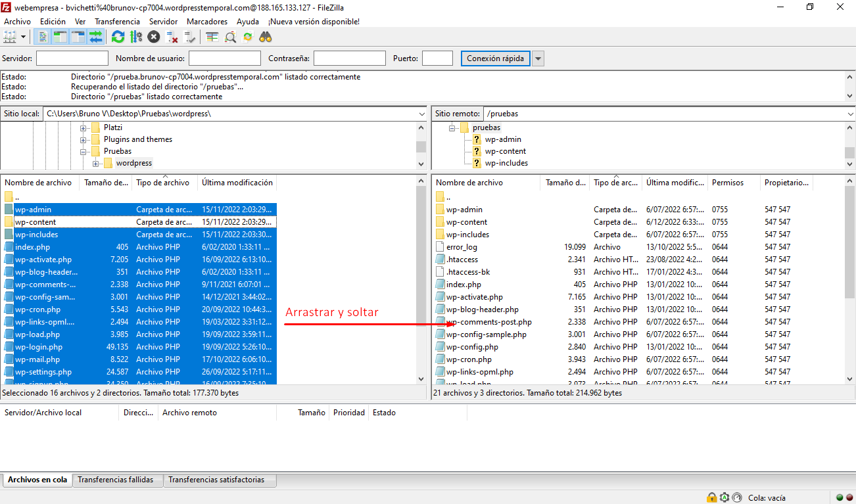The height and width of the screenshot is (504, 856).
Task: Open the Archivo menu
Action: [18, 22]
